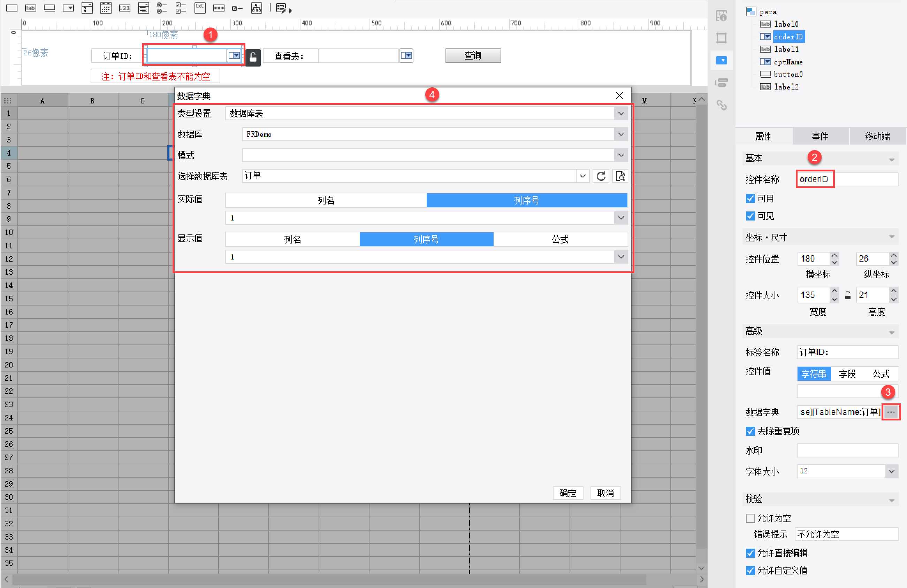Click the refresh database table icon
907x588 pixels.
[601, 176]
